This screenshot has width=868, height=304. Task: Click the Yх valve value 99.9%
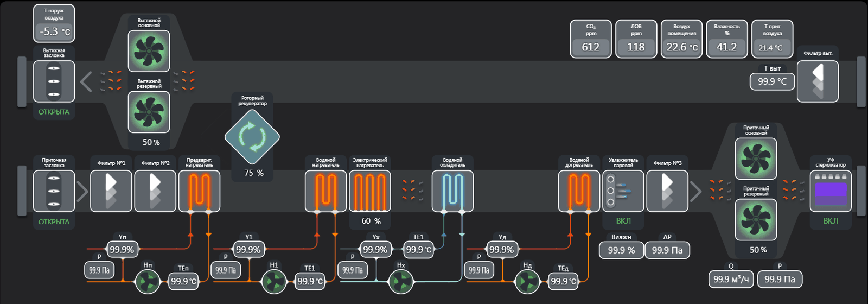point(375,250)
